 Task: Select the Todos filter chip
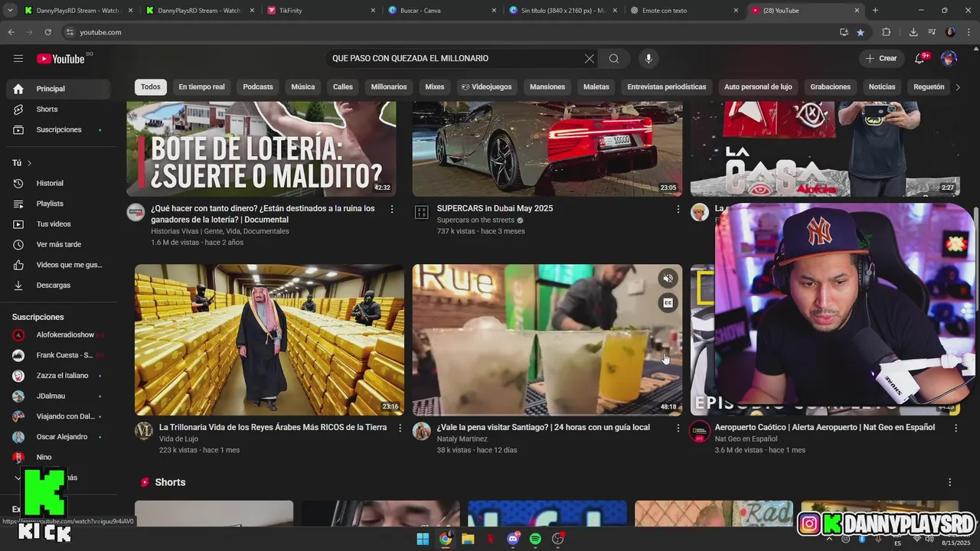click(x=151, y=87)
